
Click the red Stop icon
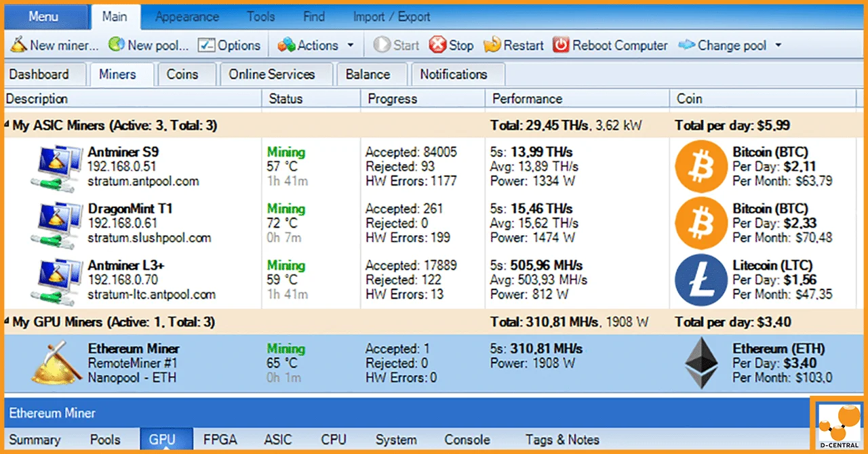[x=438, y=45]
